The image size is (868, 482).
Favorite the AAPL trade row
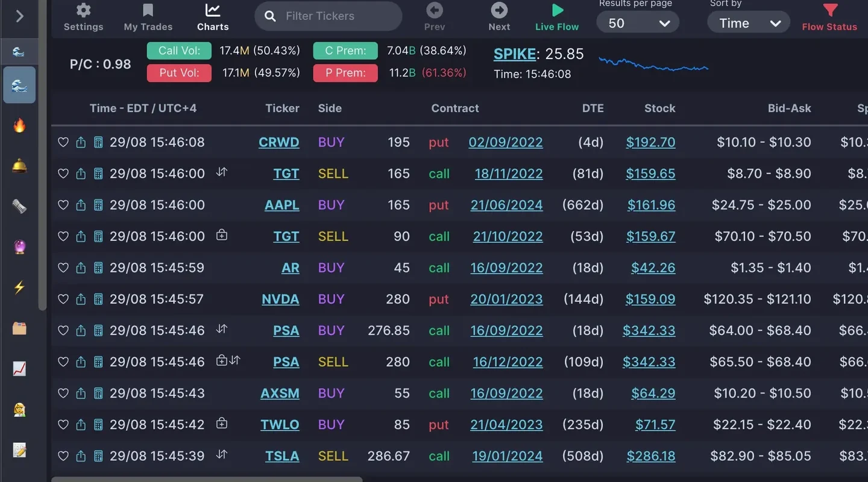point(63,205)
